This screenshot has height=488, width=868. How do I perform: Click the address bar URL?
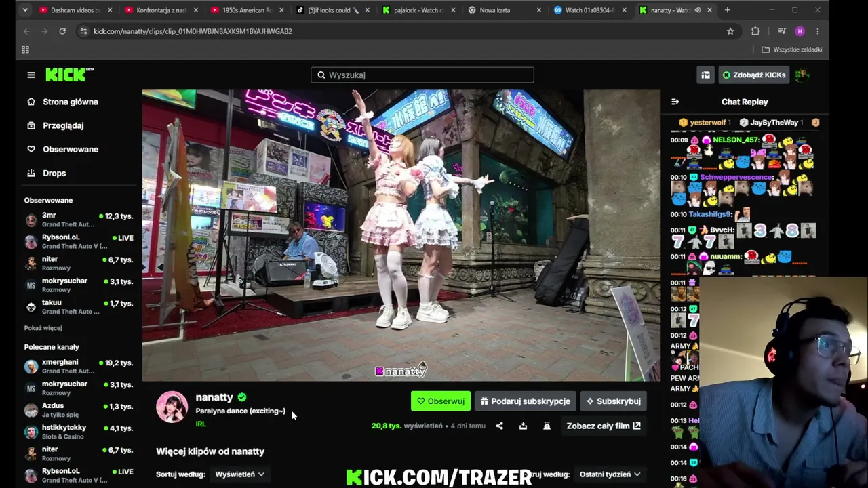tap(193, 31)
